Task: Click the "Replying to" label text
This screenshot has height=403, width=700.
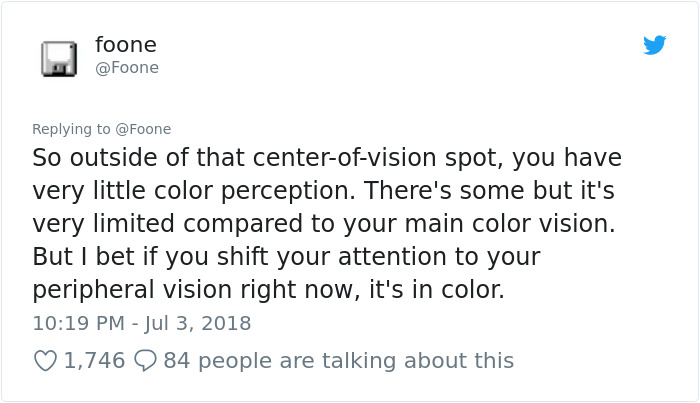Action: pyautogui.click(x=70, y=129)
